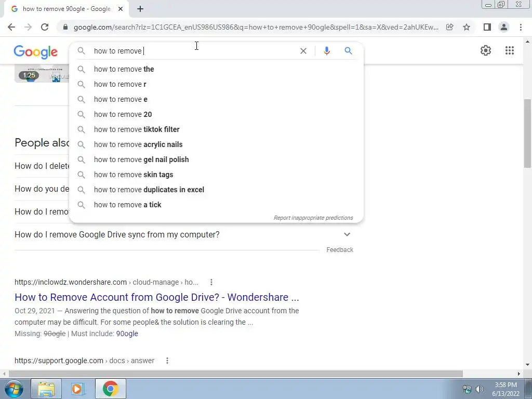
Task: Share this page via the address bar icon
Action: pos(449,27)
